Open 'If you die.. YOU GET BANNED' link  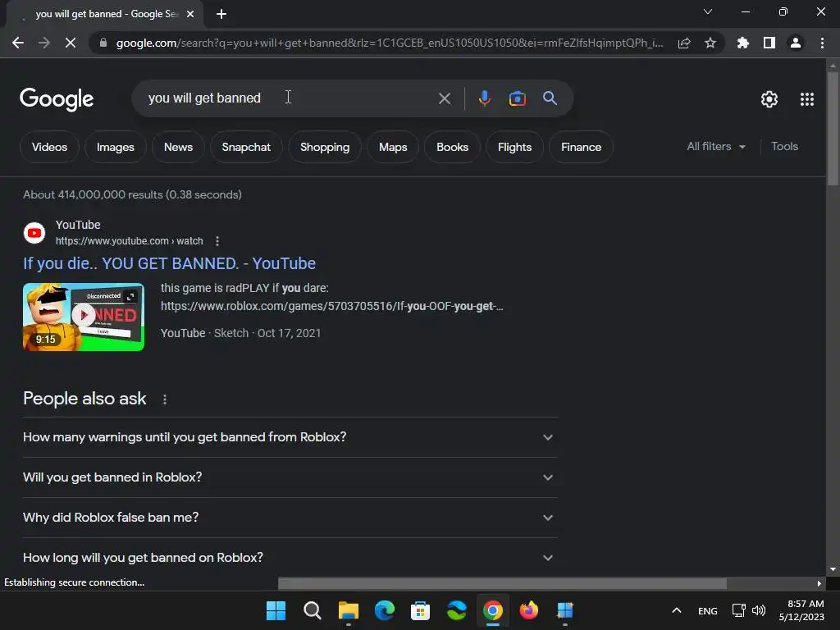pyautogui.click(x=169, y=263)
